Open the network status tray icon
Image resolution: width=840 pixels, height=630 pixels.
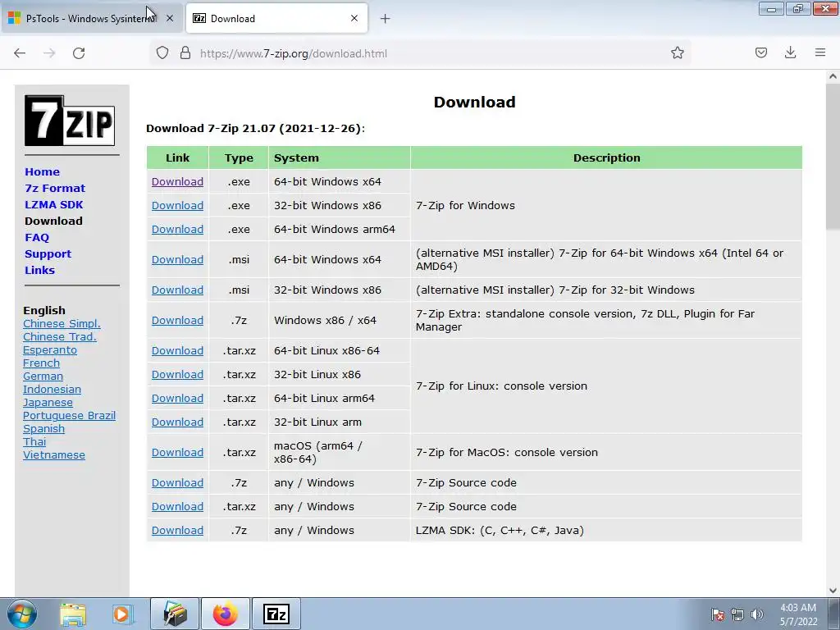pos(737,614)
